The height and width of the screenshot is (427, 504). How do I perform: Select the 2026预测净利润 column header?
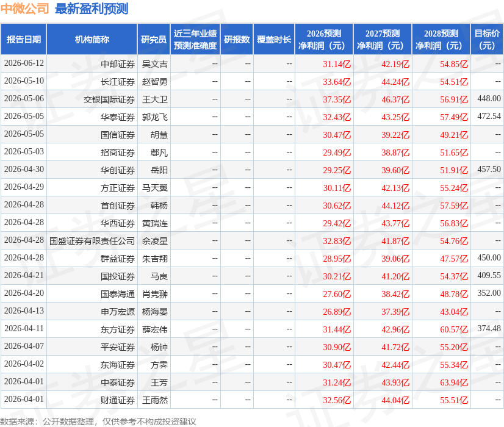click(324, 39)
